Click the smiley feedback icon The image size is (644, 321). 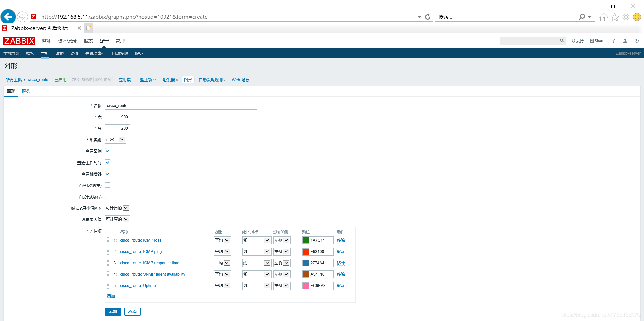637,17
